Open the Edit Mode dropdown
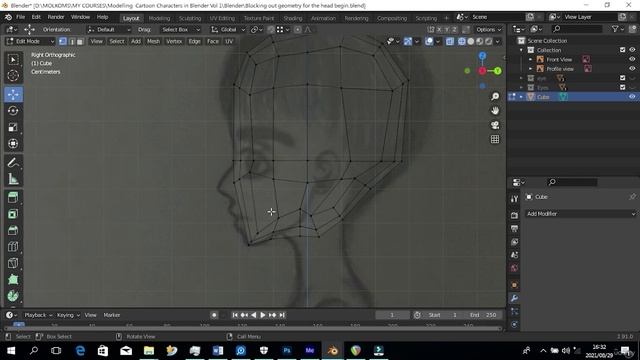The height and width of the screenshot is (360, 640). pyautogui.click(x=30, y=41)
